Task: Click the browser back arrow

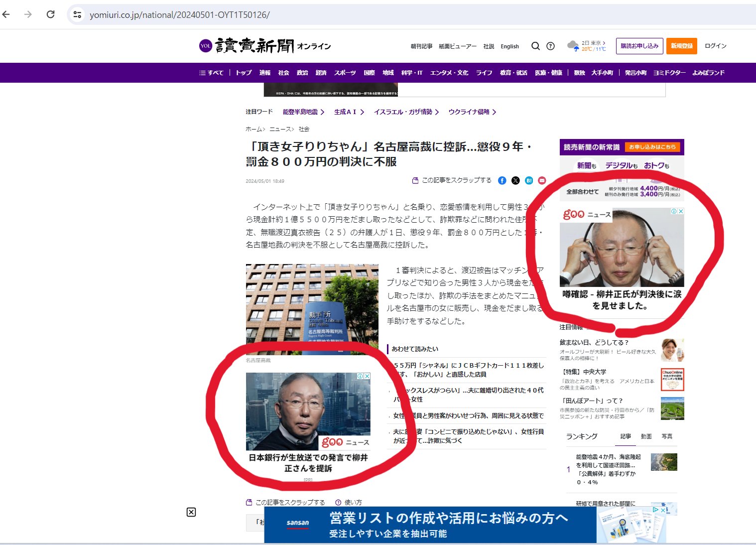Action: 6,14
